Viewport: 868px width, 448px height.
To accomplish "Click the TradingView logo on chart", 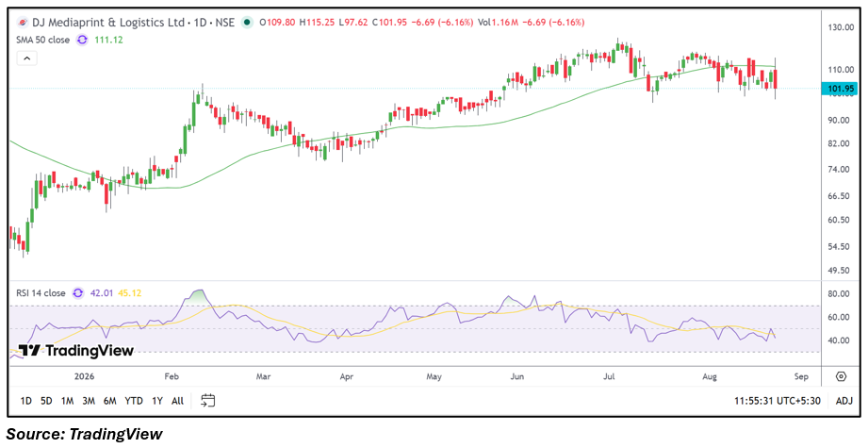I will tap(75, 351).
